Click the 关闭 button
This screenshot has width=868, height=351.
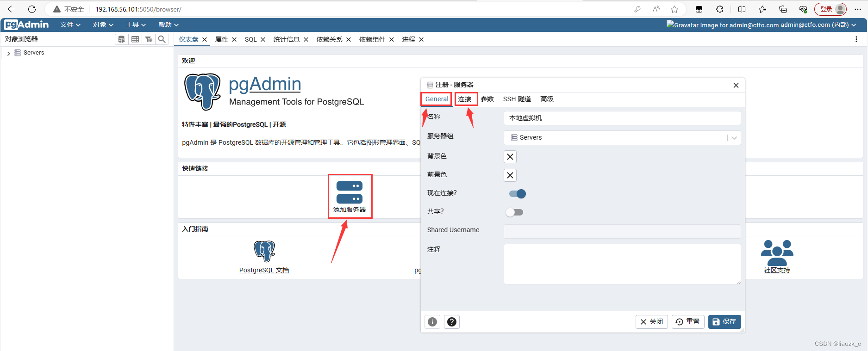(651, 322)
